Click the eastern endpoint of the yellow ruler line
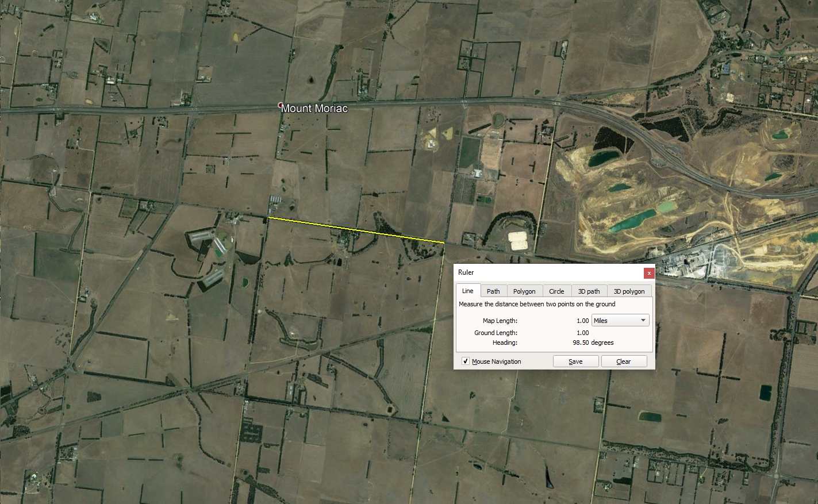 click(444, 243)
